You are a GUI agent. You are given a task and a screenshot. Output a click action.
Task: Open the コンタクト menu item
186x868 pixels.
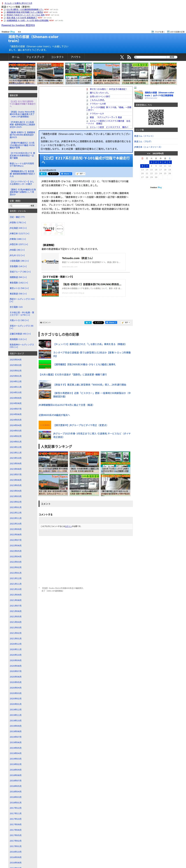(57, 57)
